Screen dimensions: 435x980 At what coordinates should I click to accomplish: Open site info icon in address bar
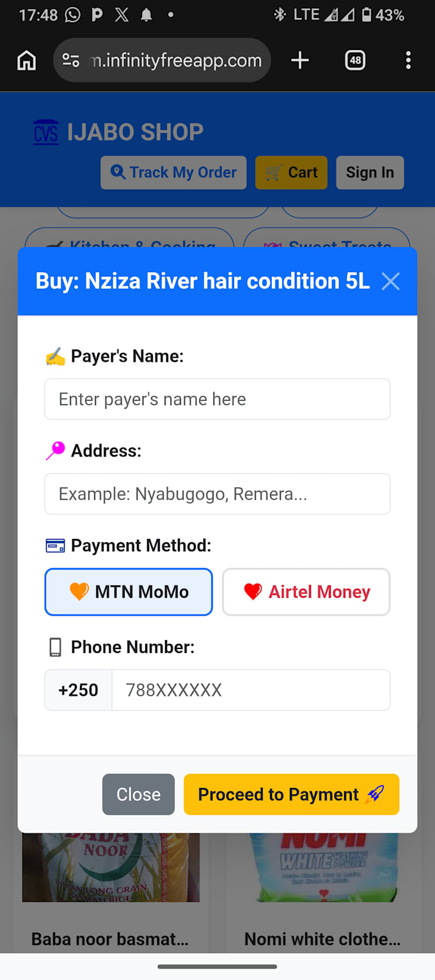[x=70, y=61]
